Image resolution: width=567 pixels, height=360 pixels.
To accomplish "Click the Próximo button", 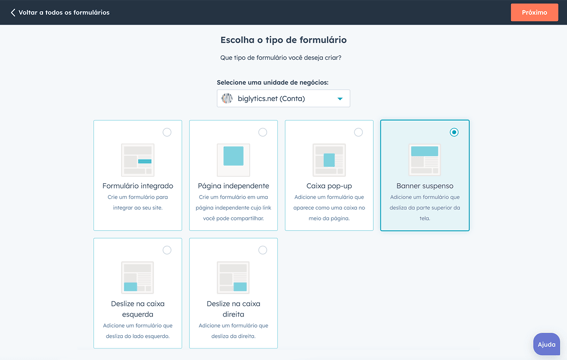I will point(534,12).
